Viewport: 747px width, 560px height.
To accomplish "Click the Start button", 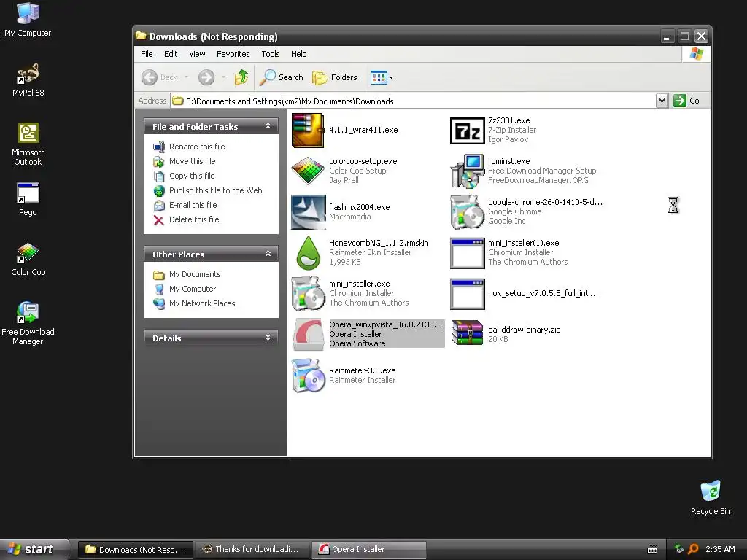I will coord(34,549).
